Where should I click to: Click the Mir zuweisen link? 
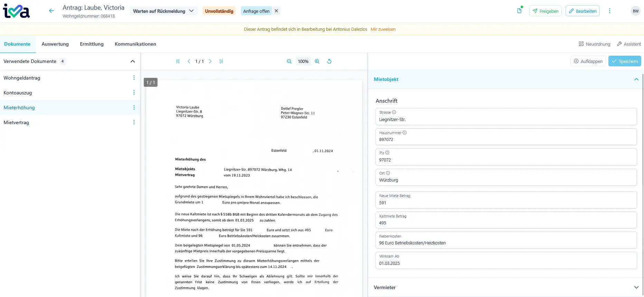[383, 29]
